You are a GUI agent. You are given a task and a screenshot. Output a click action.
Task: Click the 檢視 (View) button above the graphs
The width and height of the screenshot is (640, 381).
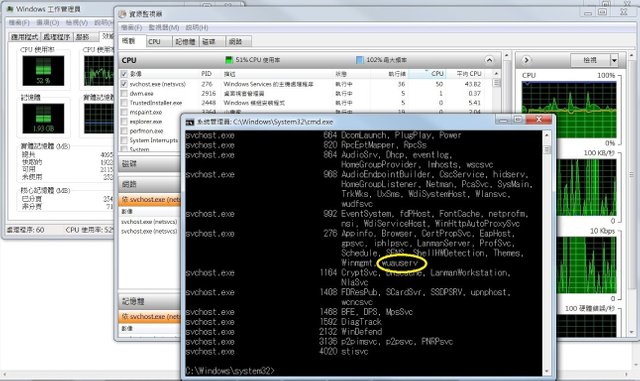[x=590, y=60]
